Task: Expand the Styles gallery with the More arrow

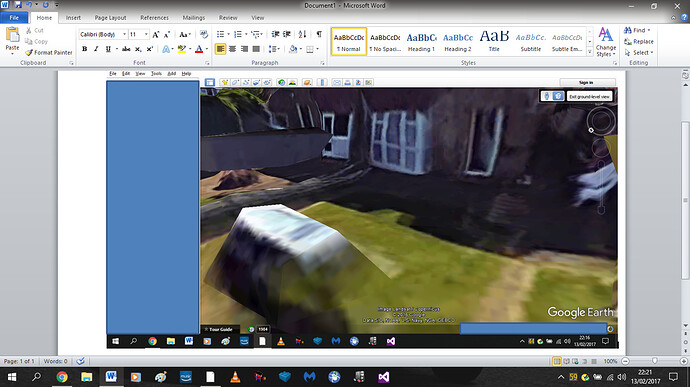Action: [x=590, y=52]
